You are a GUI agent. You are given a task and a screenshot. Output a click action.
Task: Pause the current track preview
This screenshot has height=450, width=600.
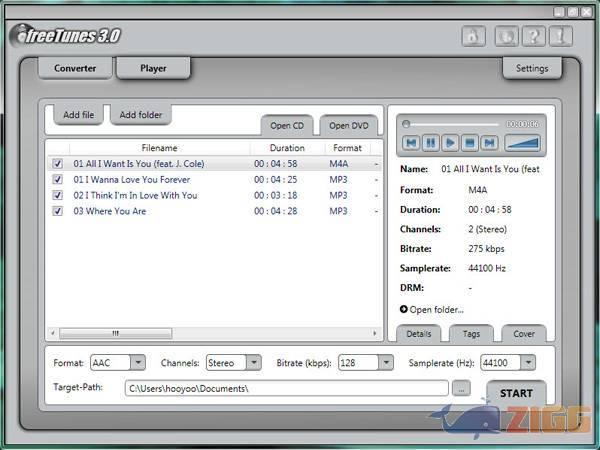(430, 143)
